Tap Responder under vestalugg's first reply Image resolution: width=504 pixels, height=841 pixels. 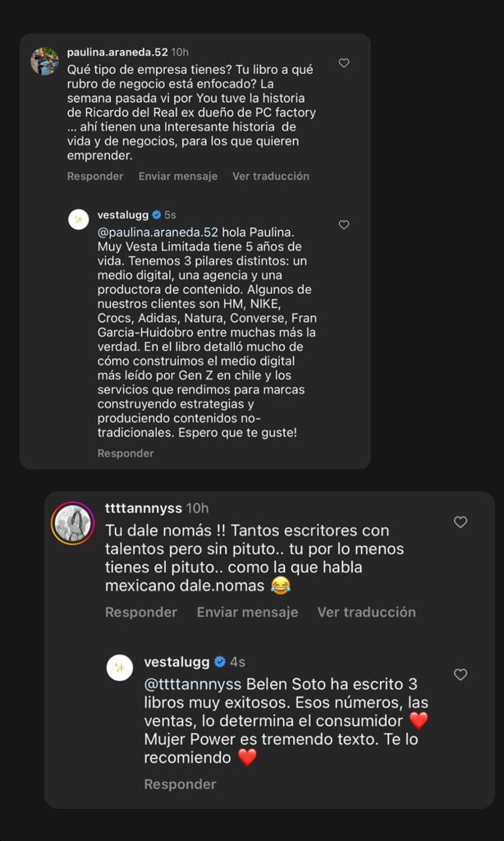pos(126,453)
